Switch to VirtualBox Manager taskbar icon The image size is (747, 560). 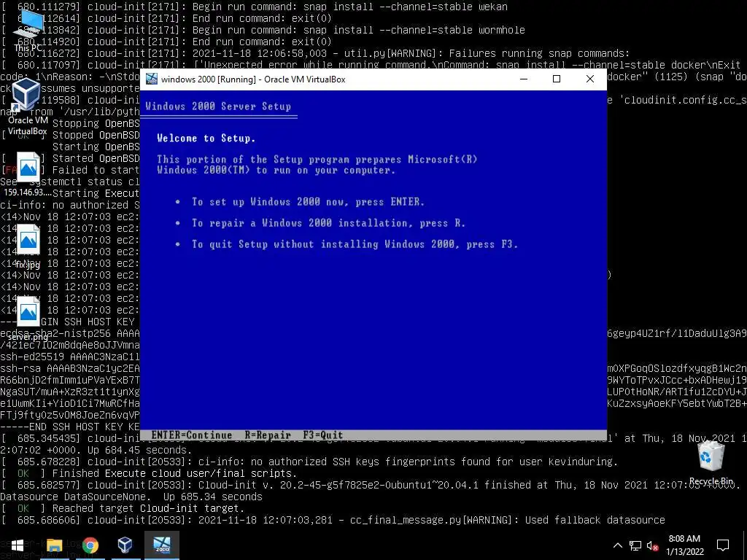[x=125, y=545]
